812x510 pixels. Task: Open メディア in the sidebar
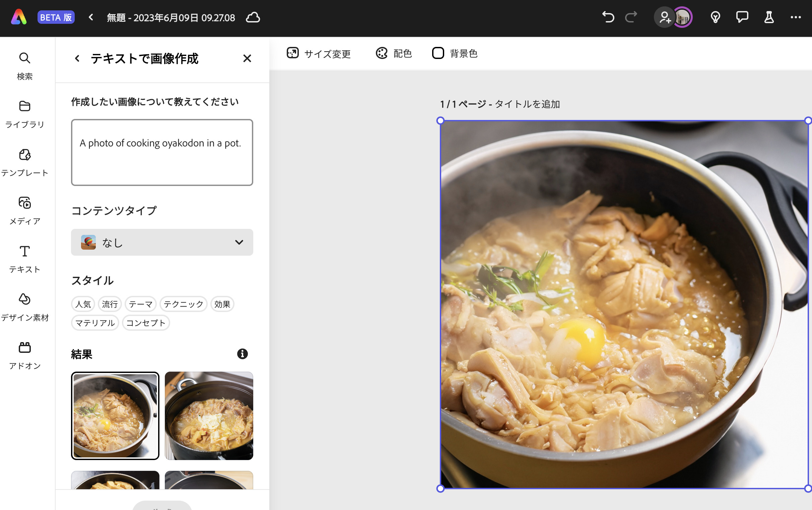pyautogui.click(x=24, y=211)
